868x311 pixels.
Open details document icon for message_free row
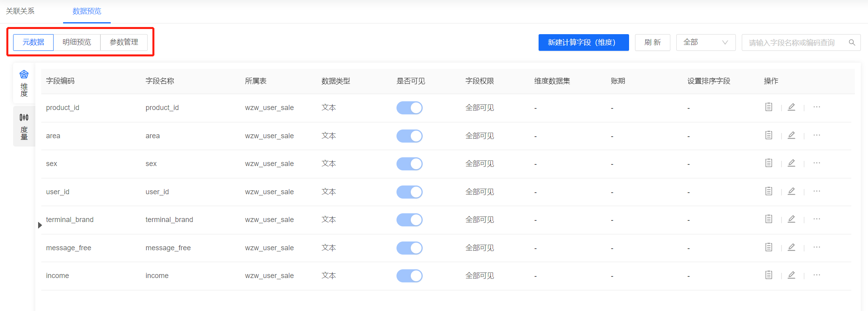[769, 247]
